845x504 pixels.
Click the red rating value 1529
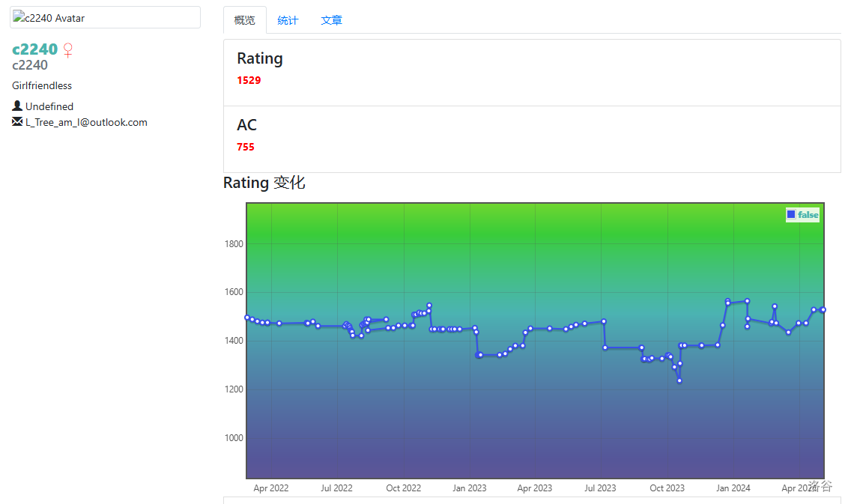[x=249, y=80]
